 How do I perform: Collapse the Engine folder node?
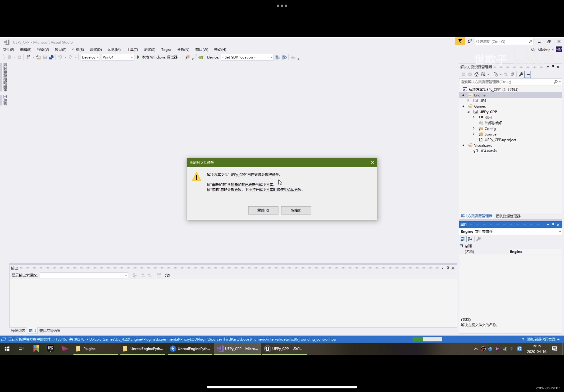[x=463, y=95]
